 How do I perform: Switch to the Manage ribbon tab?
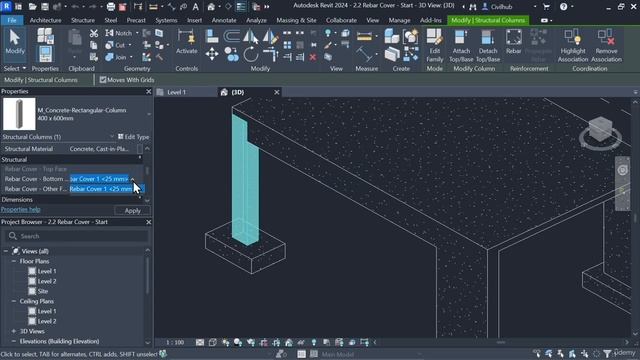399,20
